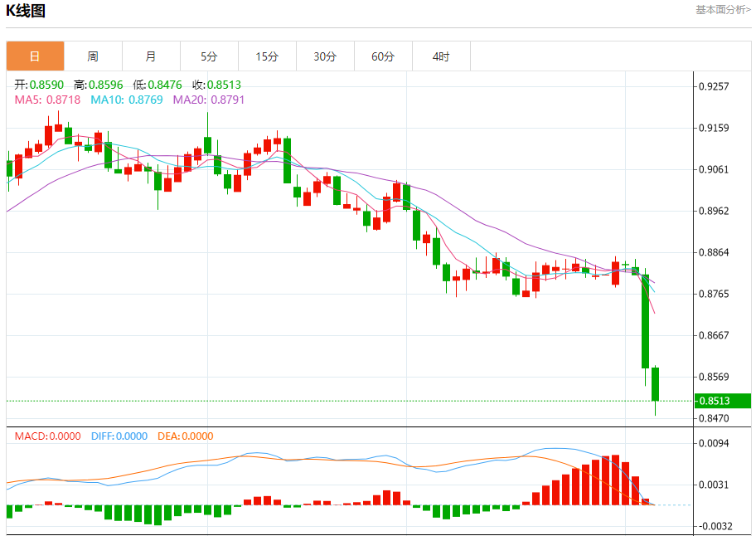Click the high price 0.8596
Screen dimensions: 756x536
point(106,85)
